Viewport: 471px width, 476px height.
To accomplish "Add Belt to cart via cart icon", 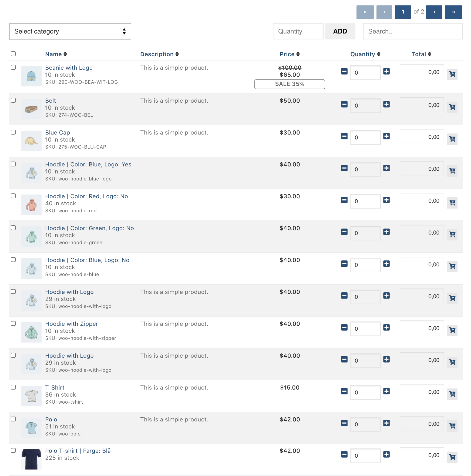I will [452, 107].
